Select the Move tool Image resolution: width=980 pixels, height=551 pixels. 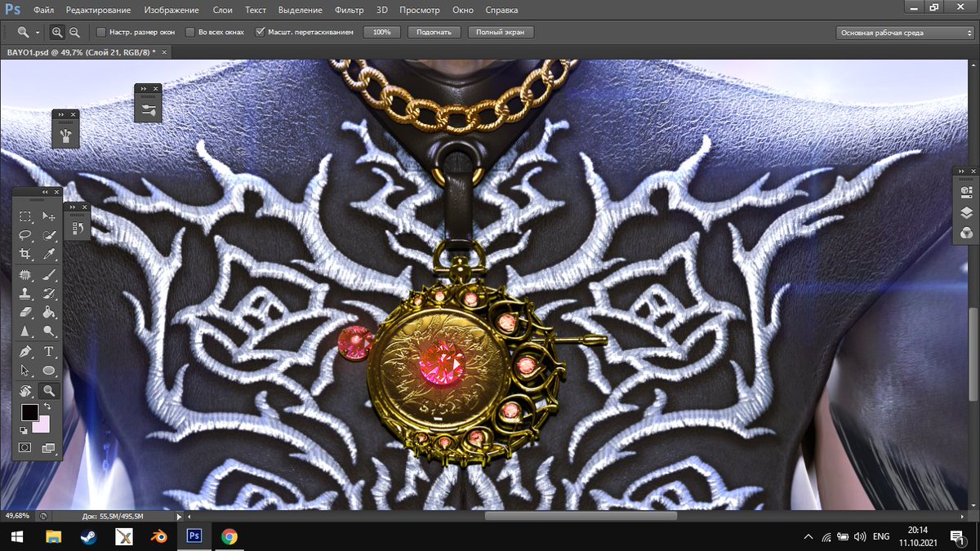[49, 216]
